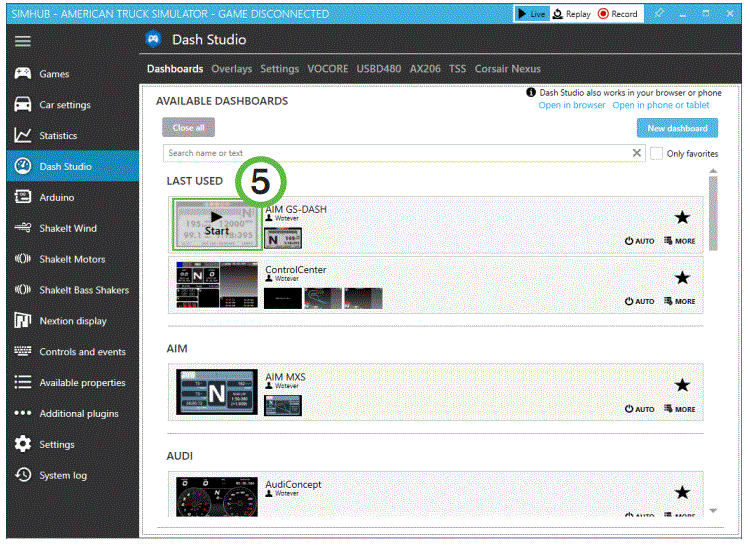Screen dimensions: 750x546
Task: Toggle AUTO for AIM MXS
Action: (x=640, y=409)
